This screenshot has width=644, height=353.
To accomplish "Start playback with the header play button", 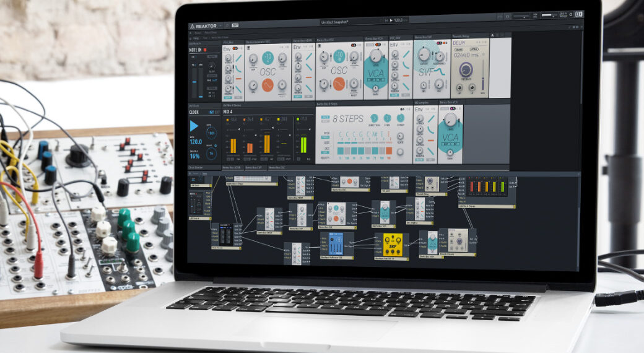I will point(391,20).
